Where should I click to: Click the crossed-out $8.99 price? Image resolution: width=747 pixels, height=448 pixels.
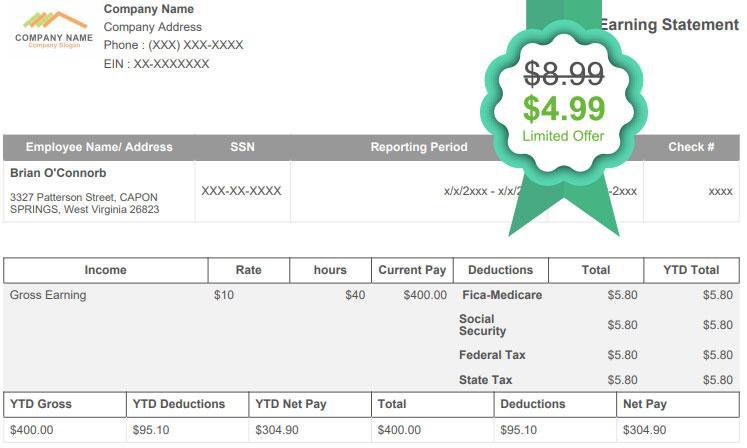pyautogui.click(x=564, y=74)
